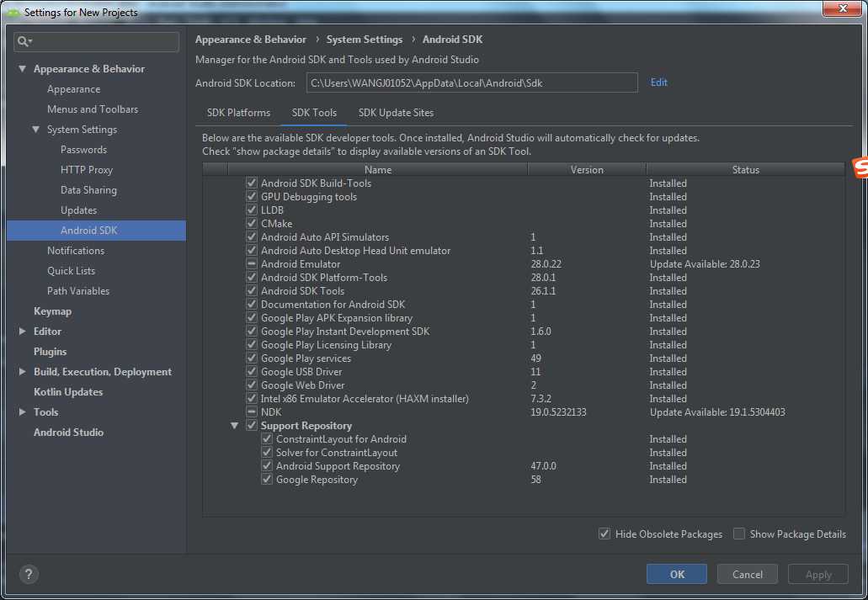Open HTTP Proxy settings

(x=87, y=169)
